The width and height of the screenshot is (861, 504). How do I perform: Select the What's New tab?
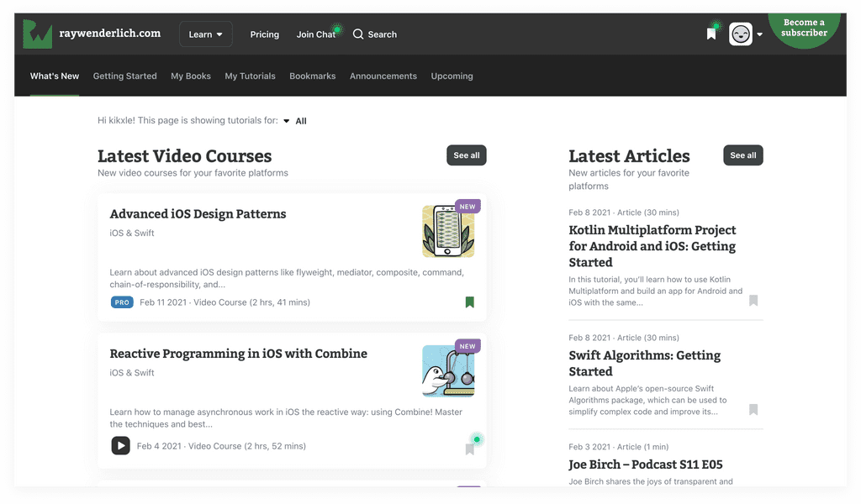55,76
